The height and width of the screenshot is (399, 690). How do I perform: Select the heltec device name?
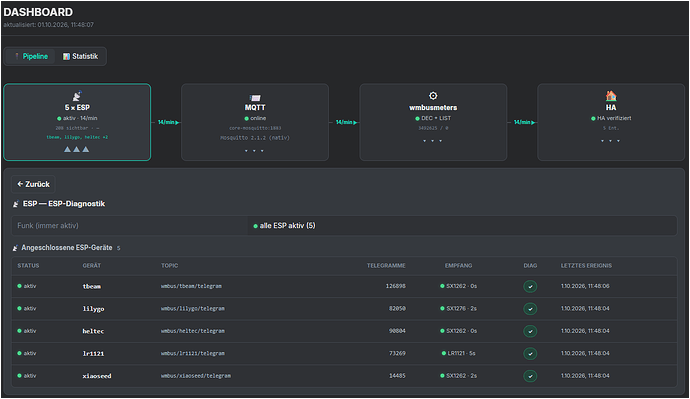pyautogui.click(x=93, y=331)
